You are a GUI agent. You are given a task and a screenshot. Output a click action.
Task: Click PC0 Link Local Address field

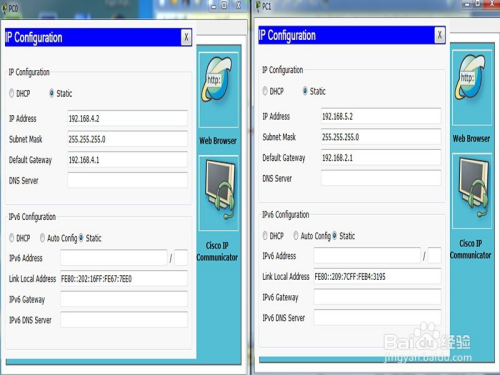(124, 278)
